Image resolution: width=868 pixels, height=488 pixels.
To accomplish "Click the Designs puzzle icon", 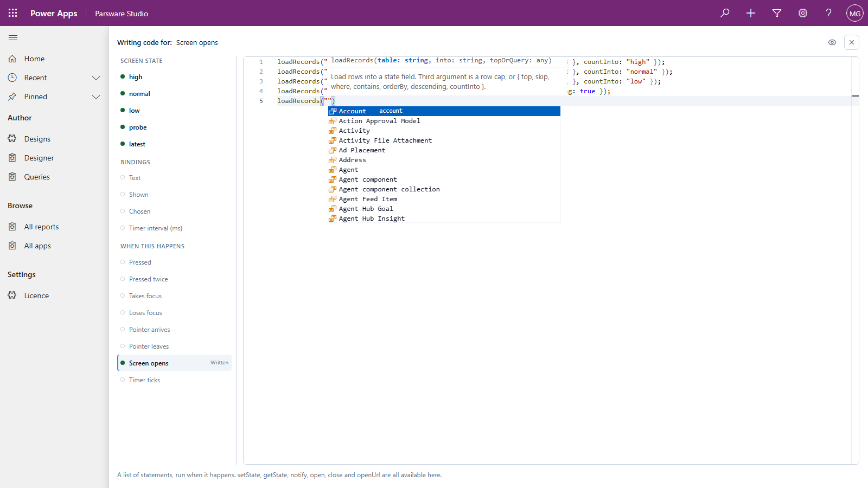I will point(12,139).
